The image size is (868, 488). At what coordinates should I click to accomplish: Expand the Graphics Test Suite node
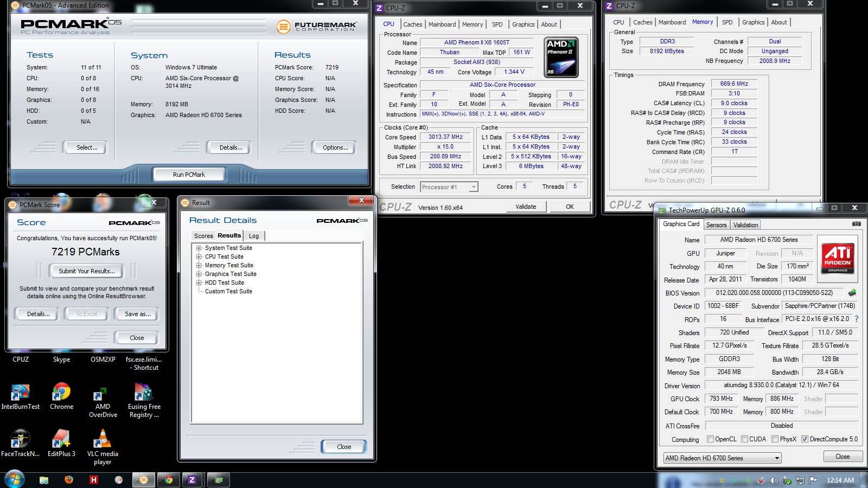[199, 274]
